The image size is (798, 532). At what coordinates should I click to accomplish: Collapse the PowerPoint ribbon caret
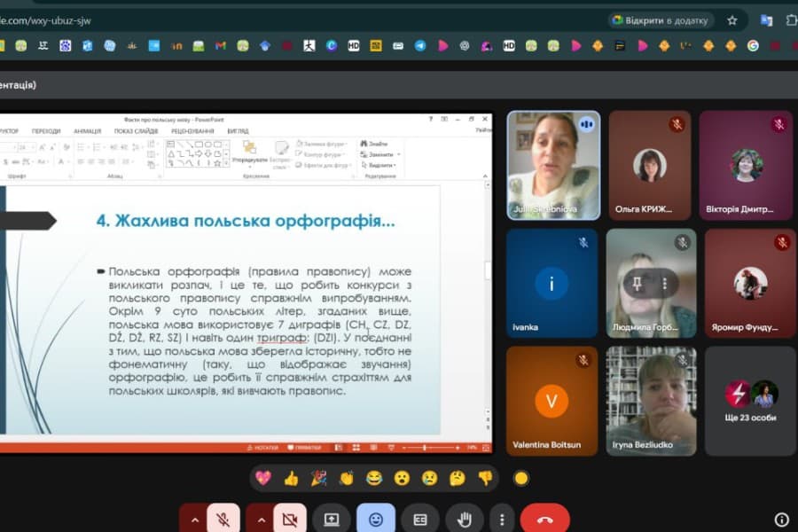(x=485, y=176)
